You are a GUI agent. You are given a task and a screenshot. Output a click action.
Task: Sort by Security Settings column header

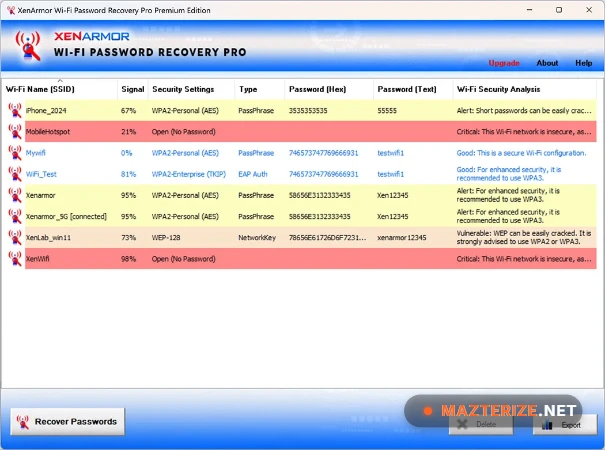tap(191, 89)
